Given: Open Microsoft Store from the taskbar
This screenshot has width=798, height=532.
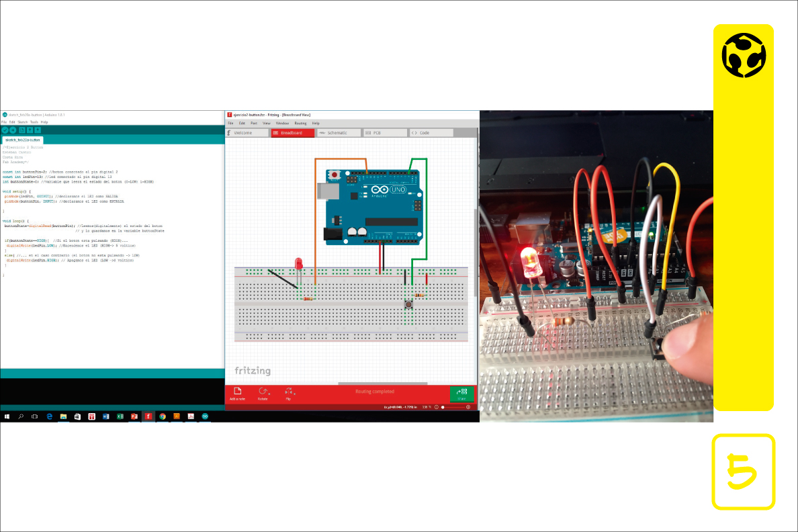Looking at the screenshot, I should [x=77, y=416].
